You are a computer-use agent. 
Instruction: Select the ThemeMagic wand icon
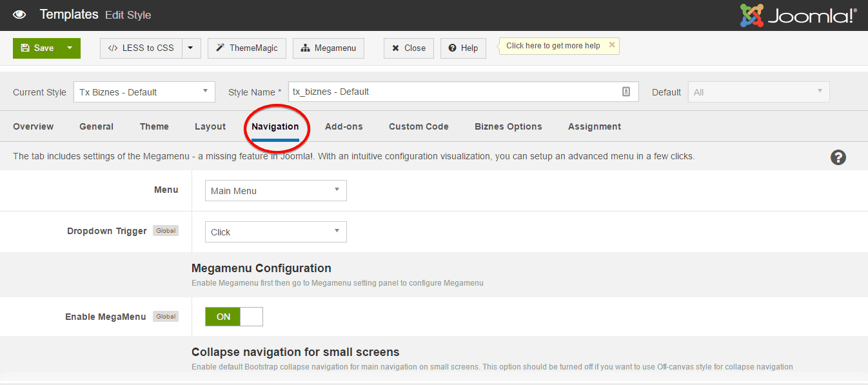click(x=220, y=48)
